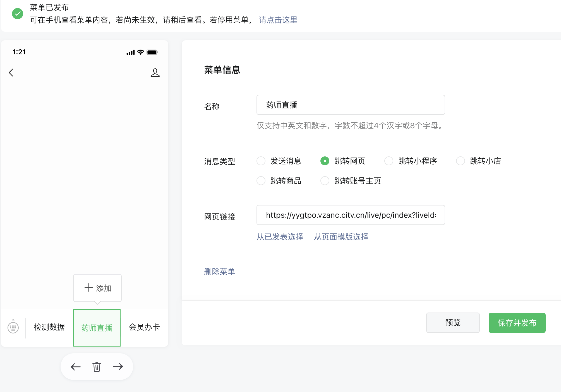Switch to 会员办卡 menu tab

point(144,327)
